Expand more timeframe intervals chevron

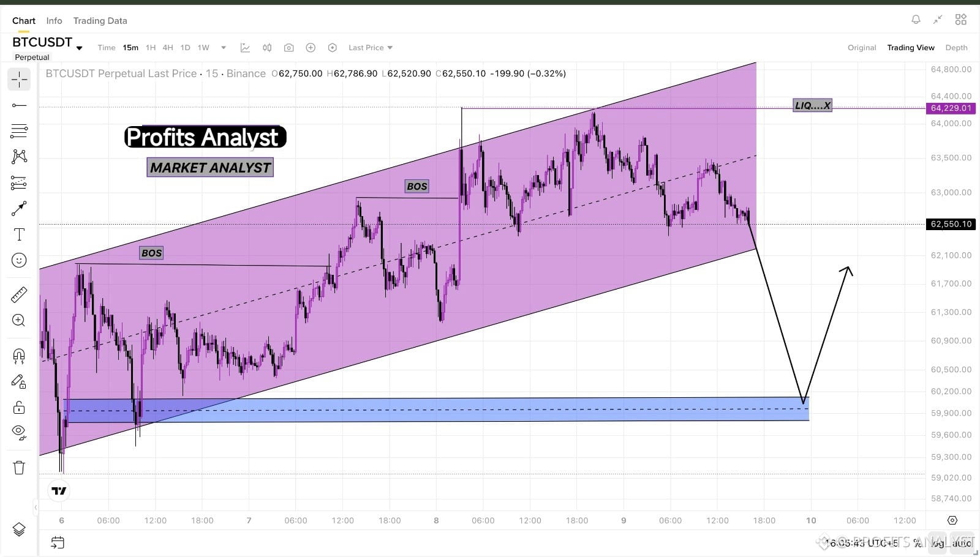point(224,47)
